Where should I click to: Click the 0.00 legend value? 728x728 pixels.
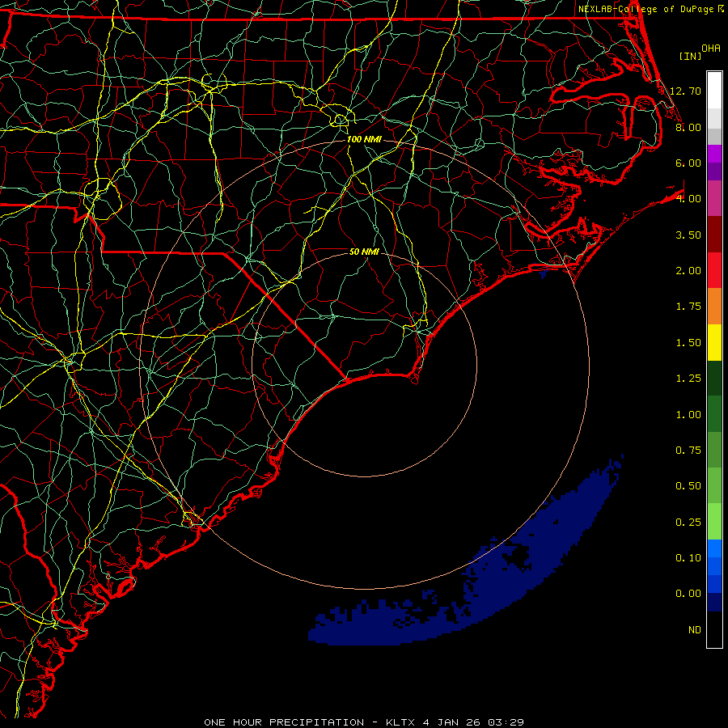[x=688, y=594]
